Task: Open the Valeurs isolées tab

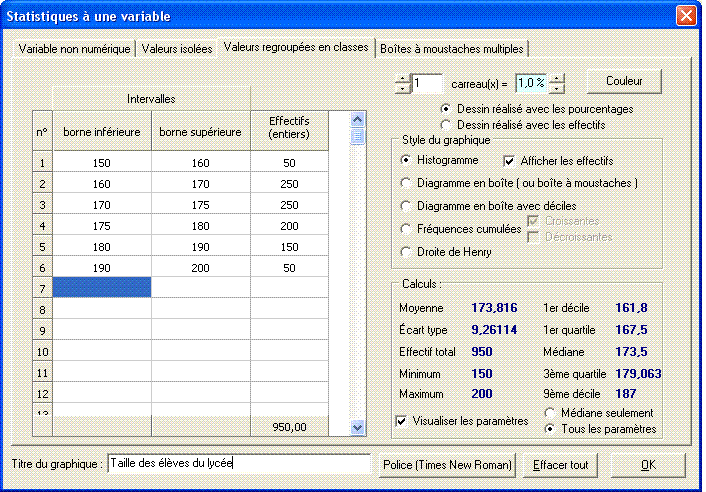Action: point(177,49)
